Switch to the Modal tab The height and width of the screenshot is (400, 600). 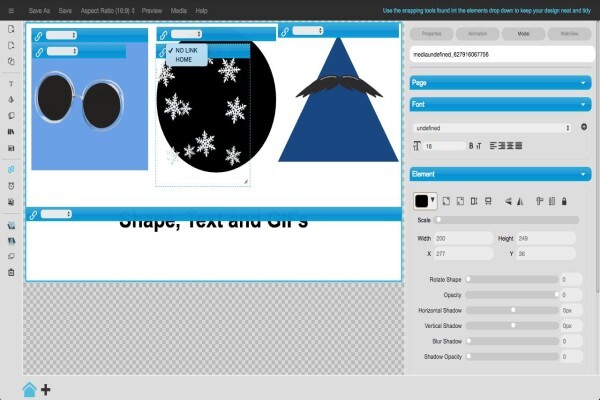[523, 34]
